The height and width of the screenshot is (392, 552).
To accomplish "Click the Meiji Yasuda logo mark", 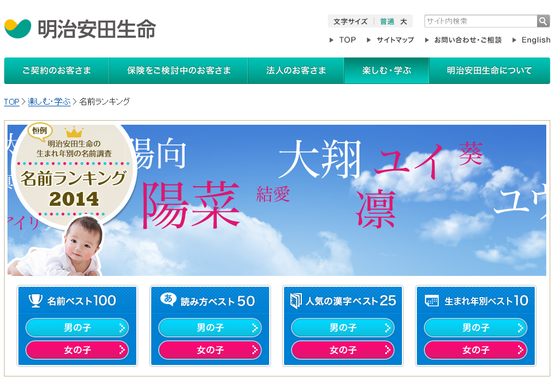I will [x=18, y=29].
